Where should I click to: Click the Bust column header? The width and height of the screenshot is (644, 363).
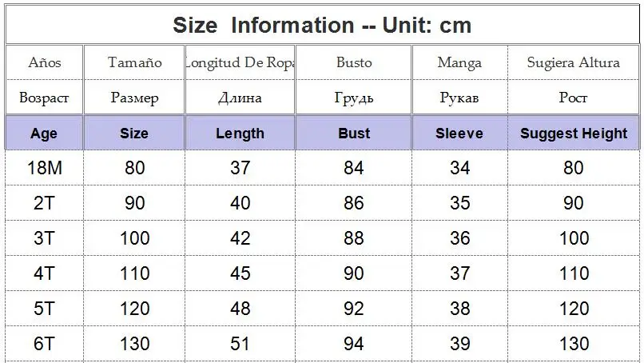pyautogui.click(x=354, y=134)
